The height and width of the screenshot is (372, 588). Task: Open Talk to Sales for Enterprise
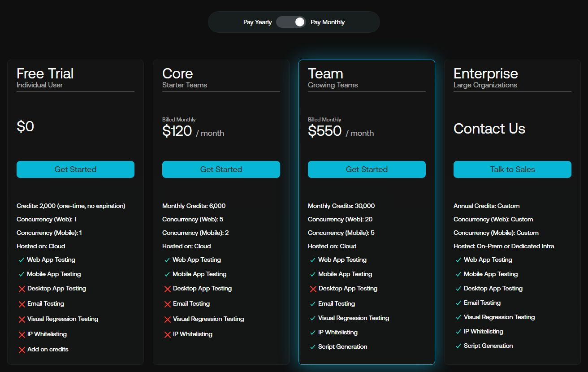pyautogui.click(x=512, y=169)
